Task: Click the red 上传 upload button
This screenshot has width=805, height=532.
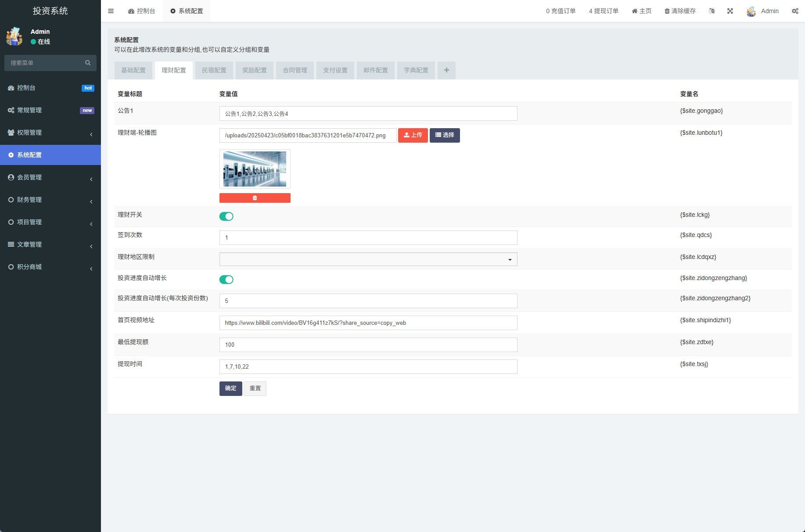Action: [x=413, y=135]
